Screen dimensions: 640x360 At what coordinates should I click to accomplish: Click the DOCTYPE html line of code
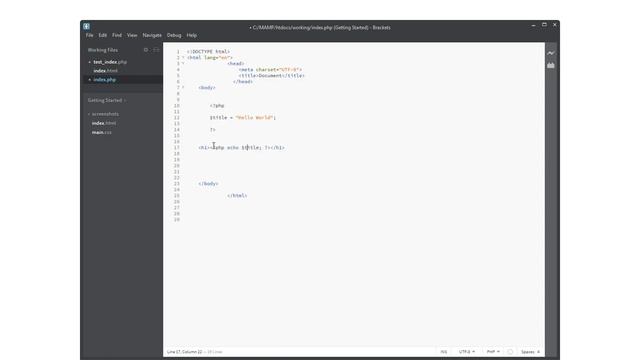[208, 52]
